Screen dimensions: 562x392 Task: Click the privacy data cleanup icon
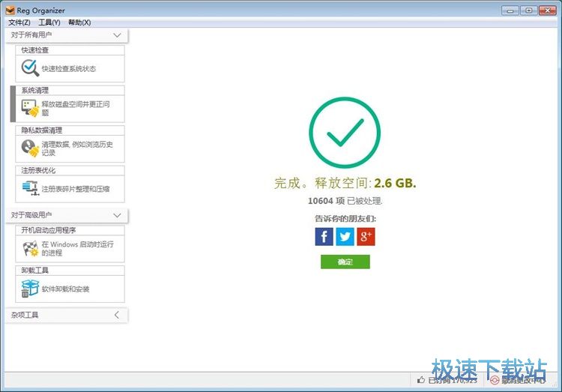(30, 148)
